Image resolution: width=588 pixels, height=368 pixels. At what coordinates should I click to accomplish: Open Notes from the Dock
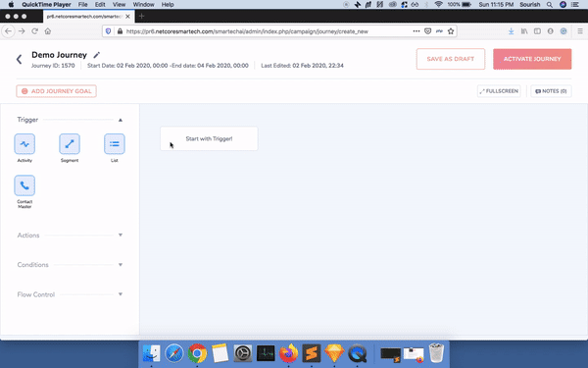click(220, 353)
